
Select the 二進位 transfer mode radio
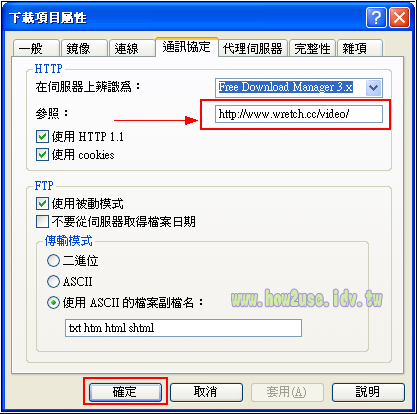tap(53, 261)
